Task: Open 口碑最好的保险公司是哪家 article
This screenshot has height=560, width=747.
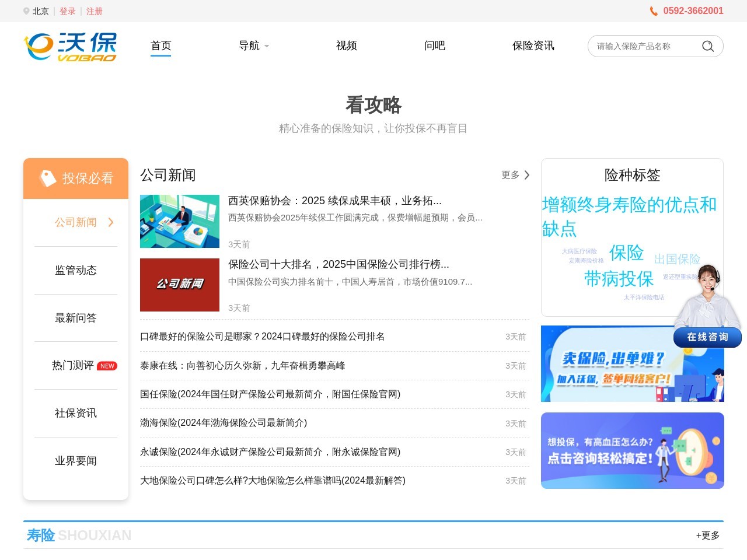Action: [263, 337]
